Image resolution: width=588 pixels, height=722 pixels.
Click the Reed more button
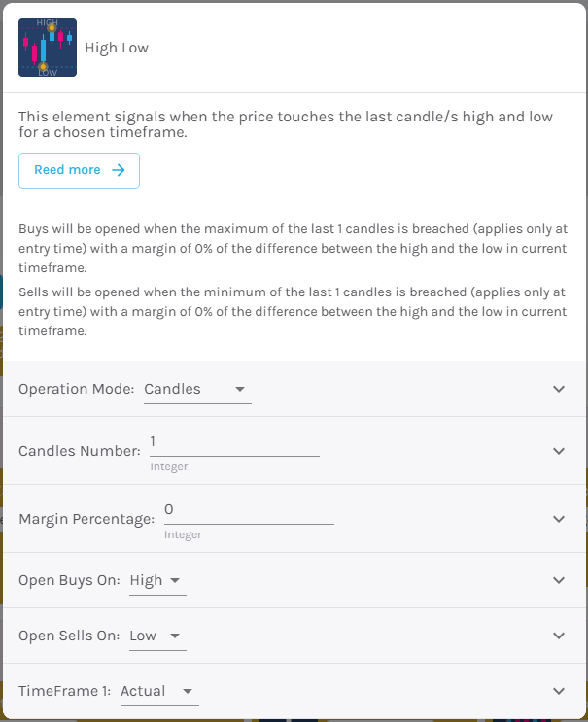pos(79,170)
